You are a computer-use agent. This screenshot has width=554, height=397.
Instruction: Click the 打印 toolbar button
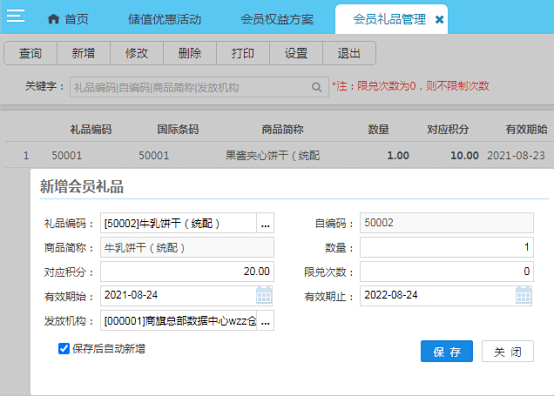[243, 53]
